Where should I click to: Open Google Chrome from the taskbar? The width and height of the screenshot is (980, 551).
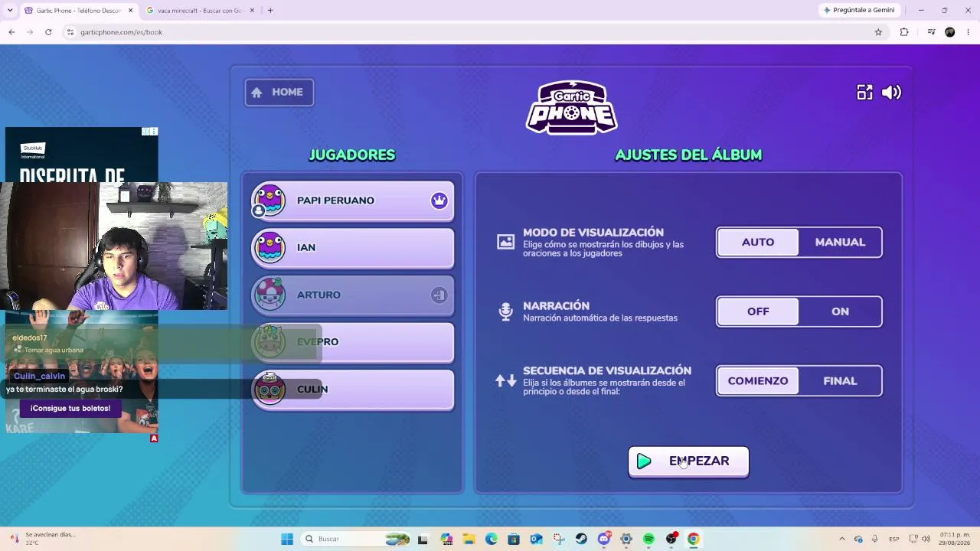(693, 539)
